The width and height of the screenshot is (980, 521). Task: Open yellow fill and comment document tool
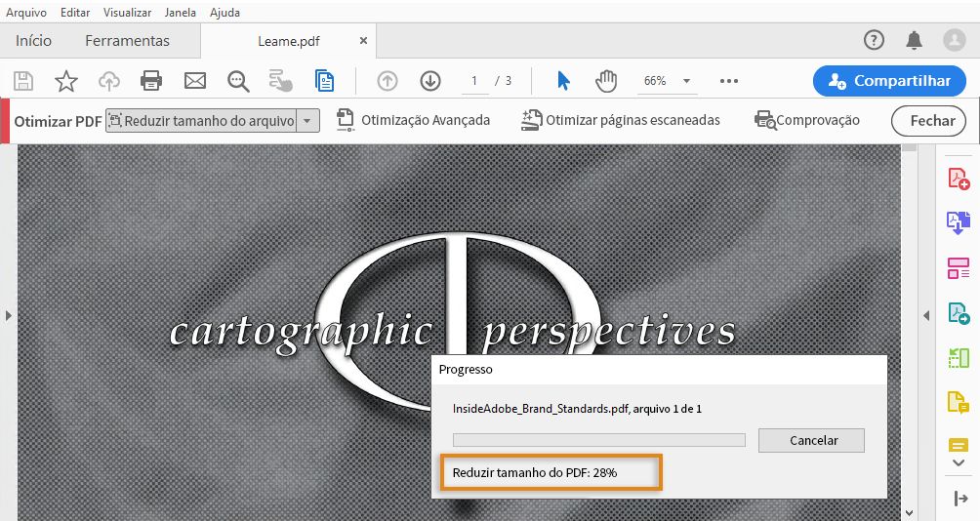[x=959, y=402]
